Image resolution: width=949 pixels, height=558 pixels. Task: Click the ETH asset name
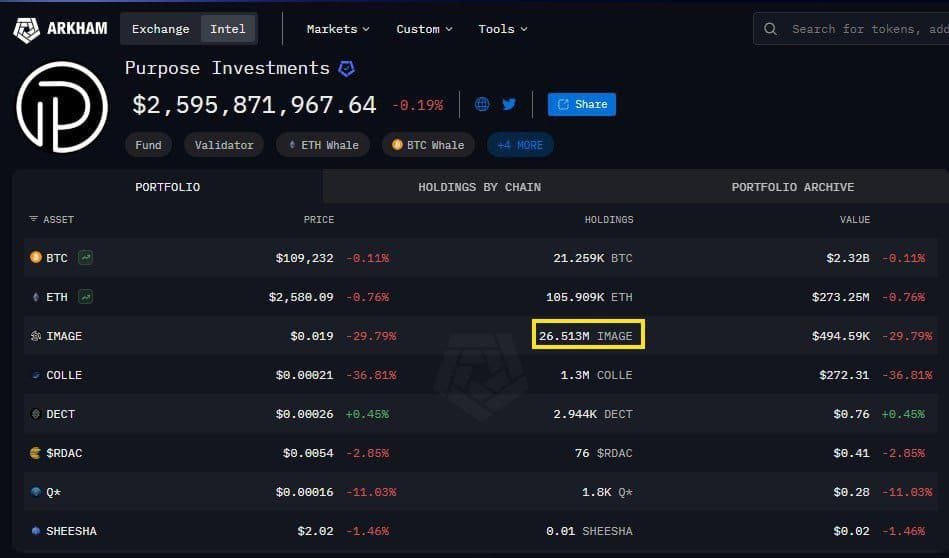click(x=57, y=297)
